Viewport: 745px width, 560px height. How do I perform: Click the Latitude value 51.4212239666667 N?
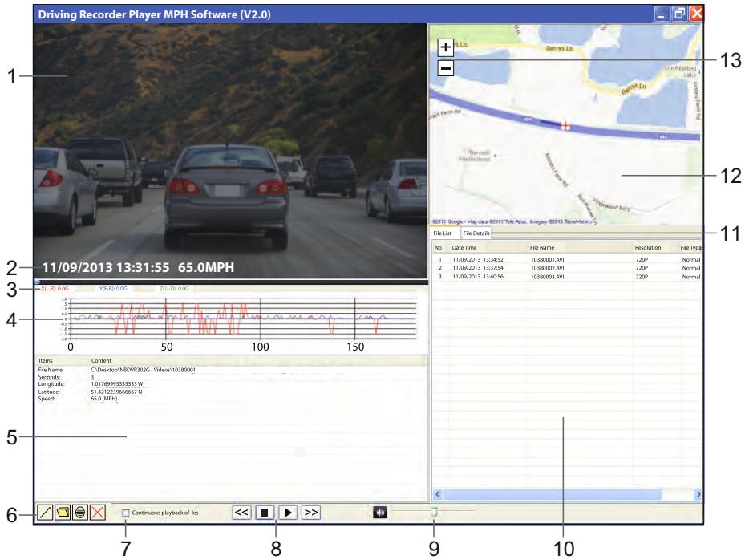(x=116, y=392)
